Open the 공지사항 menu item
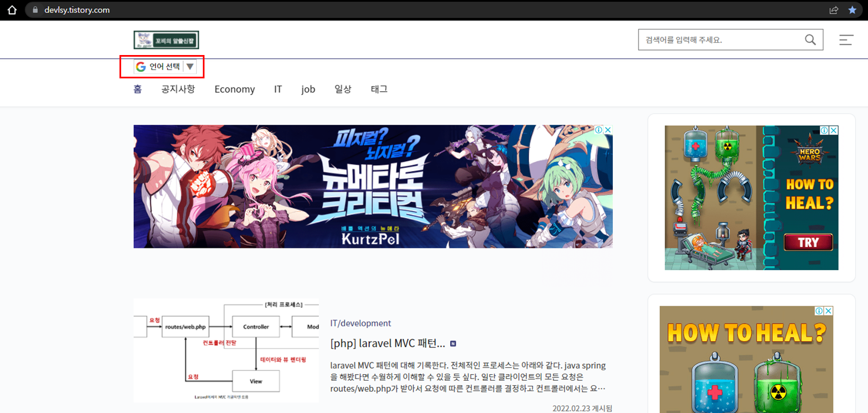This screenshot has height=413, width=868. point(178,89)
